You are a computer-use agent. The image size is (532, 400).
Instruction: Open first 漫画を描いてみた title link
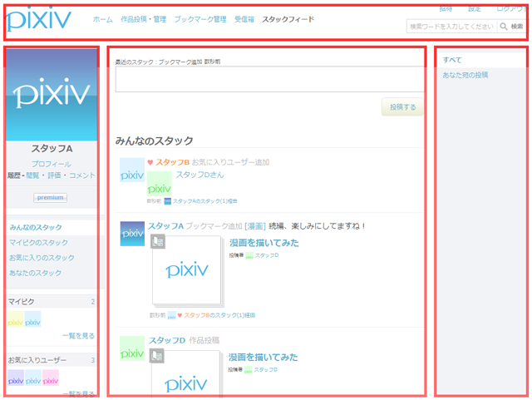pos(264,243)
